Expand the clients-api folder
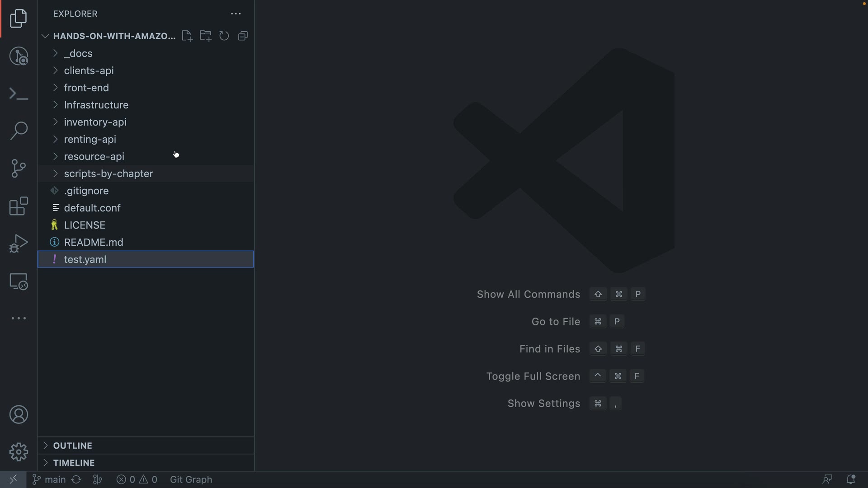The width and height of the screenshot is (868, 488). pos(89,70)
